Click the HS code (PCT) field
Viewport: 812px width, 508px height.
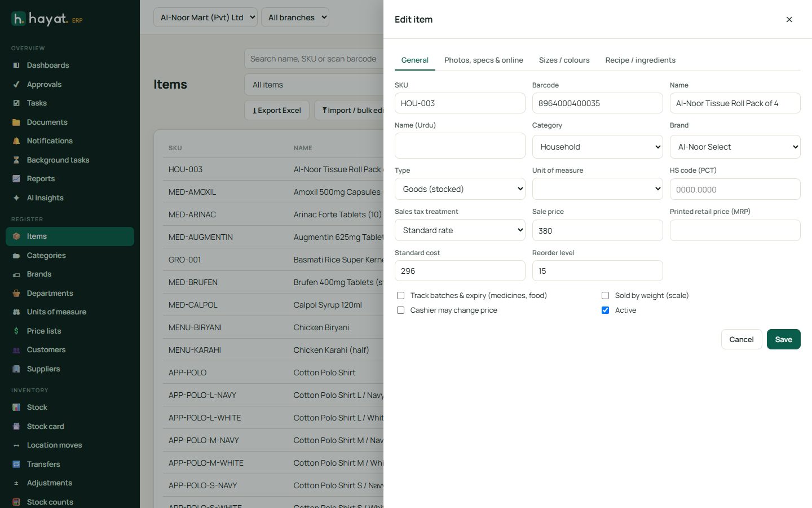click(x=735, y=189)
